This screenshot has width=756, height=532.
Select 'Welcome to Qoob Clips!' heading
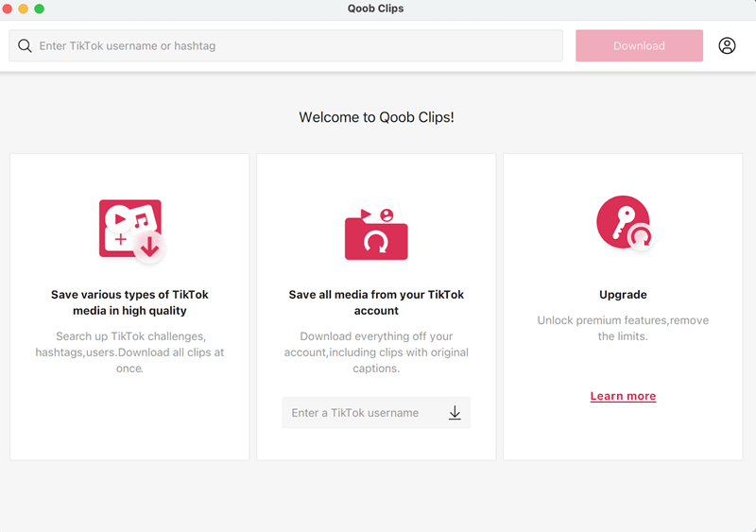(x=376, y=117)
